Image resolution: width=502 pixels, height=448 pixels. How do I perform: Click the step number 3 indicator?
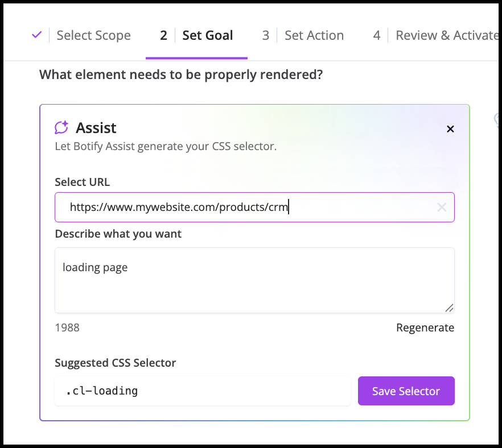click(x=266, y=35)
